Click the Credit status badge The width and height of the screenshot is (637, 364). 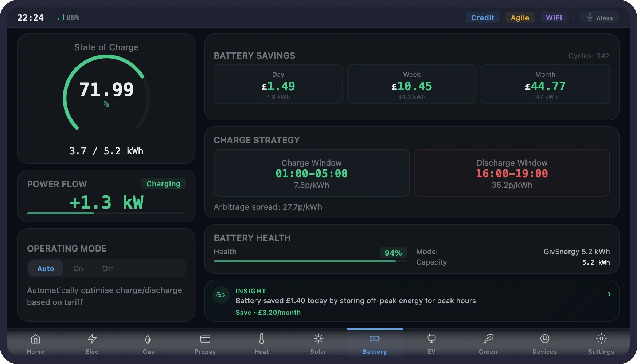point(482,17)
